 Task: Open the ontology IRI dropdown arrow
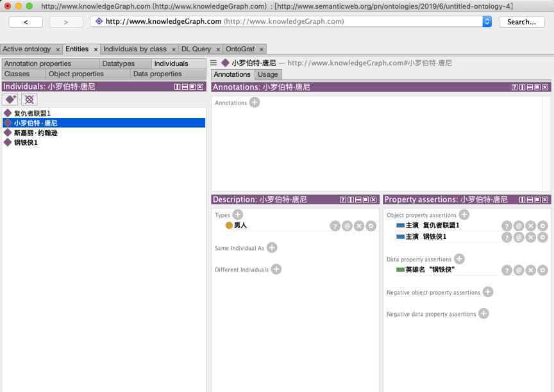tap(487, 22)
